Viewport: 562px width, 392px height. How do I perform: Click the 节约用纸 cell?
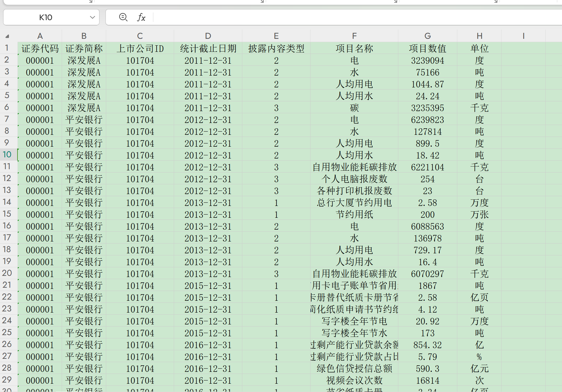[354, 214]
